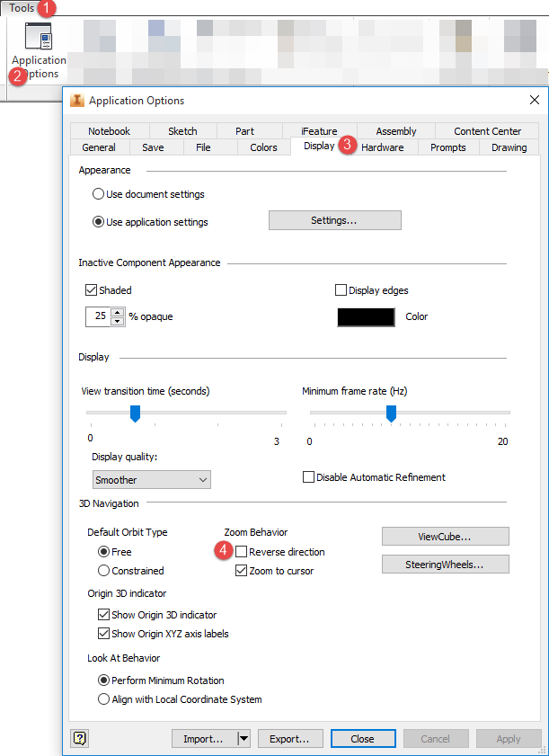The height and width of the screenshot is (756, 549).
Task: Click the Export... button
Action: coord(289,739)
